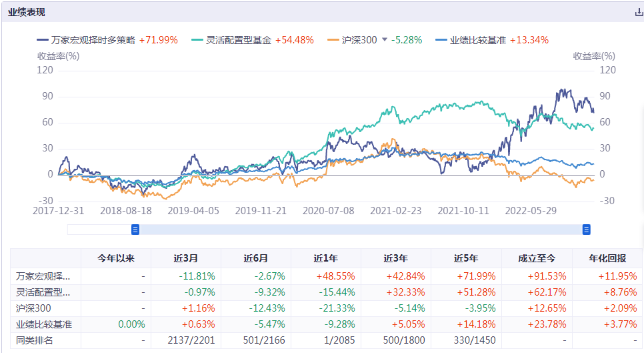The image size is (644, 353).
Task: Open the dropdown arrow next to 沪深300
Action: pos(384,40)
